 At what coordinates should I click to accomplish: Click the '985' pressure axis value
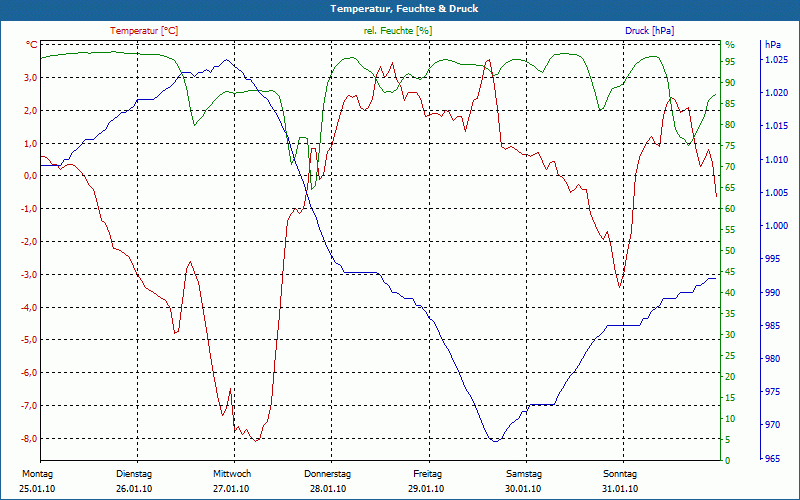click(773, 326)
